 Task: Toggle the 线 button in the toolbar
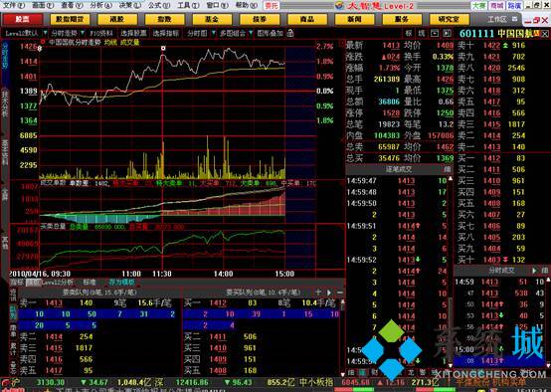point(422,34)
